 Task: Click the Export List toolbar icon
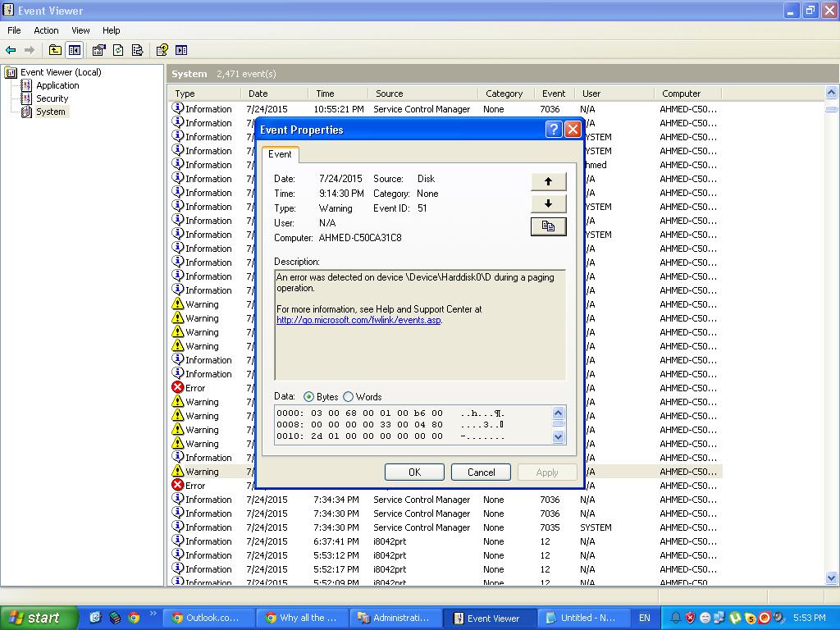click(x=138, y=50)
